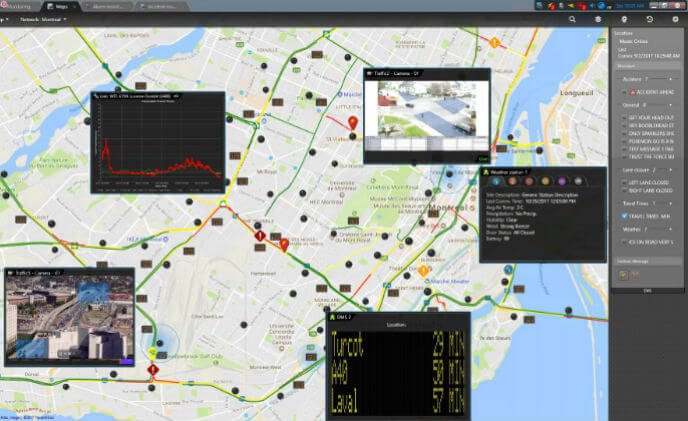This screenshot has height=421, width=688.
Task: Switch to the Monitoring tab
Action: tap(20, 6)
